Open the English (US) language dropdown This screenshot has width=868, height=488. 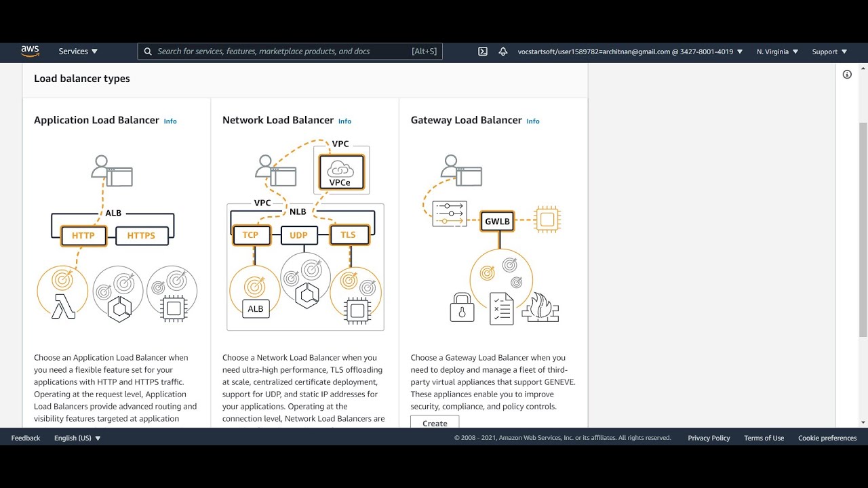pos(77,438)
